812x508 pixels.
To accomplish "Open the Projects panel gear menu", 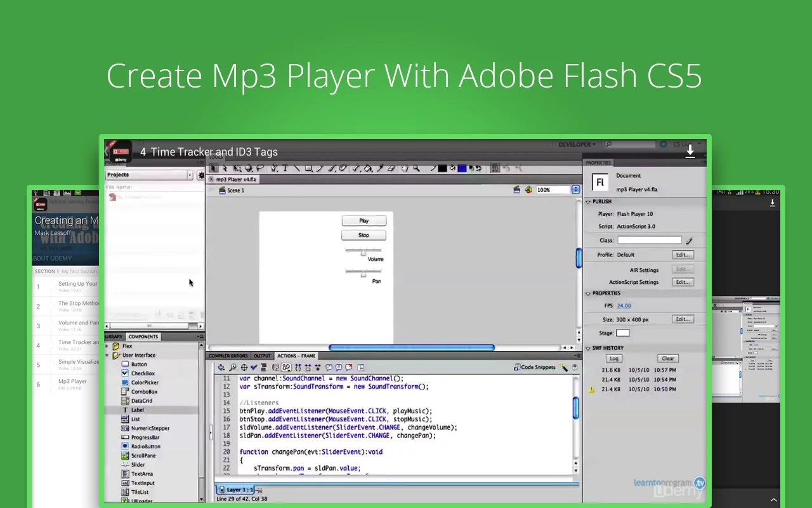I will click(201, 175).
